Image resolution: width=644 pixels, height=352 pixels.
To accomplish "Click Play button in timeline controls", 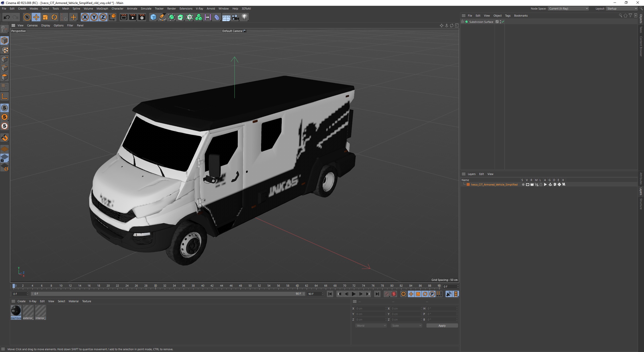I will coord(354,294).
